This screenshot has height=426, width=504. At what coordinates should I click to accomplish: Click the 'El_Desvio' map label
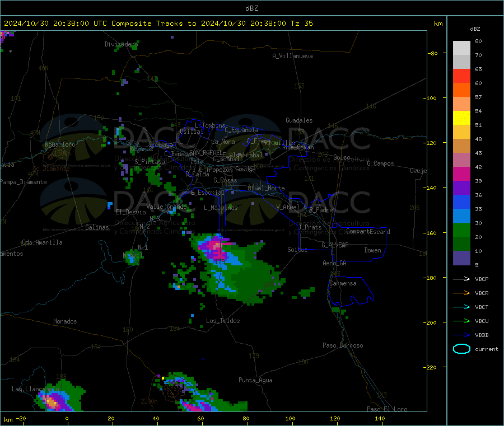point(130,212)
